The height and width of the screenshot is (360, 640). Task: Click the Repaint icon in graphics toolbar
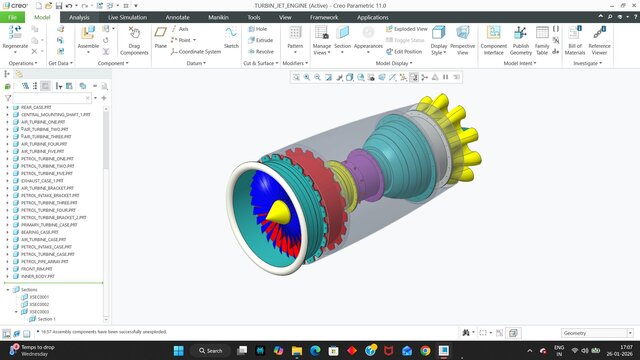328,77
